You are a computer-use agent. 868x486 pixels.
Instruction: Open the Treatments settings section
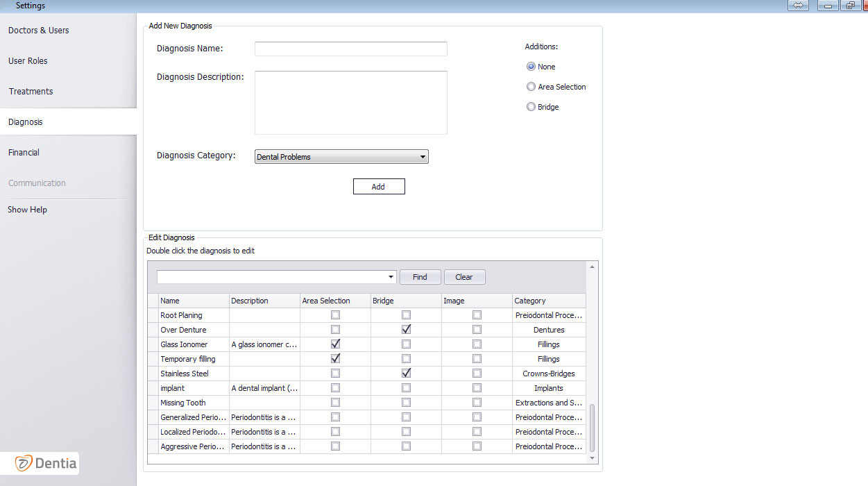pyautogui.click(x=31, y=91)
